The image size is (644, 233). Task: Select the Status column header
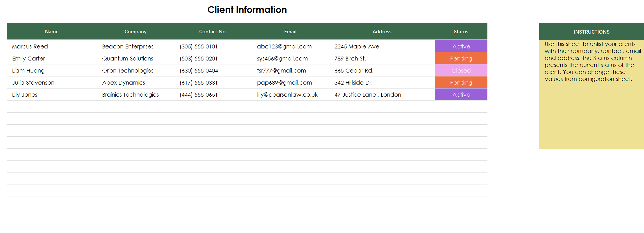pos(461,32)
